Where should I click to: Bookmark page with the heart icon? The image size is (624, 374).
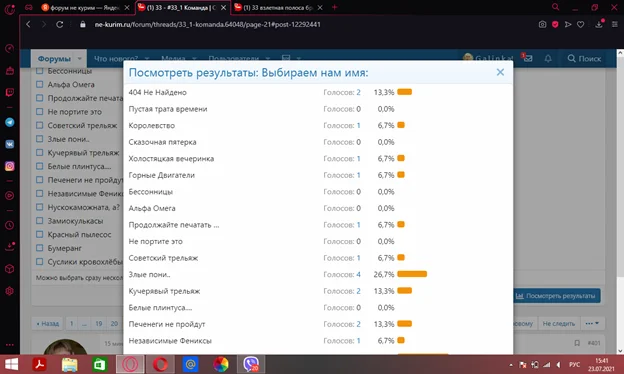(x=581, y=24)
